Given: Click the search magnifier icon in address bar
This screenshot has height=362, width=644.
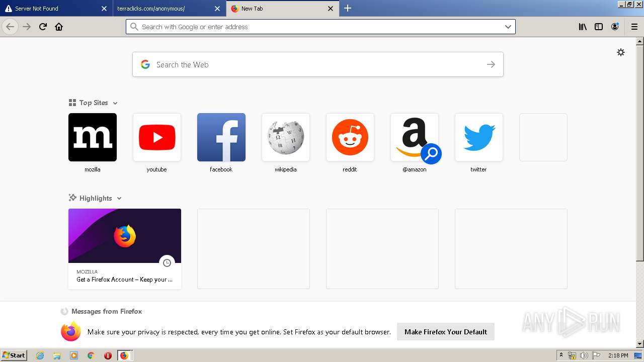Looking at the screenshot, I should 134,27.
